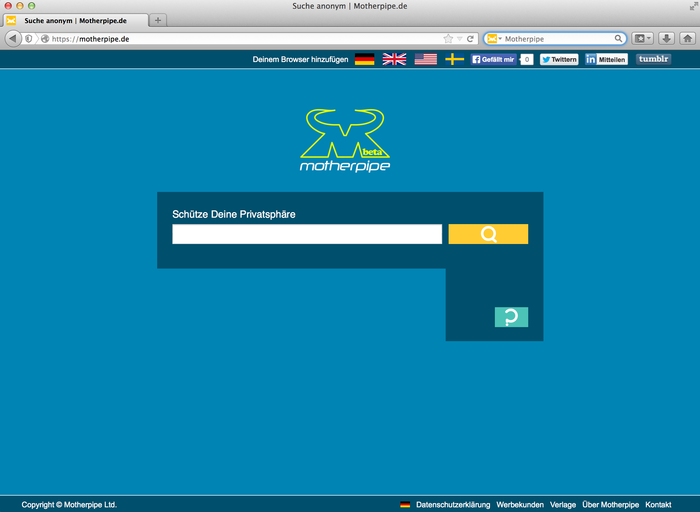This screenshot has height=512, width=700.
Task: Open the search engine selector dropdown
Action: (x=494, y=39)
